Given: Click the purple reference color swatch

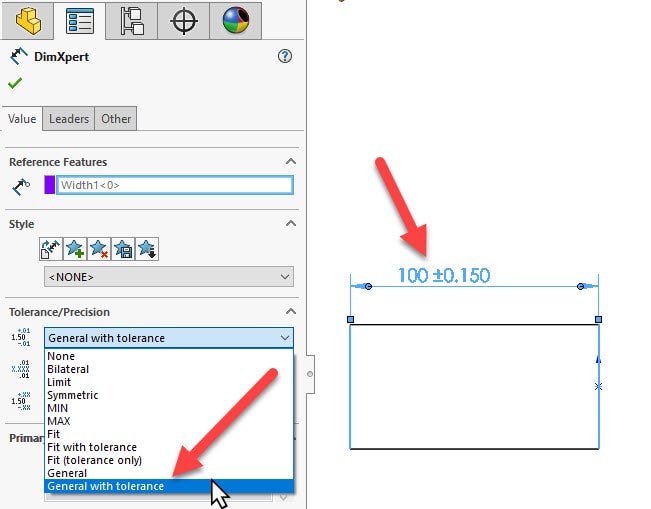Looking at the screenshot, I should pyautogui.click(x=50, y=185).
